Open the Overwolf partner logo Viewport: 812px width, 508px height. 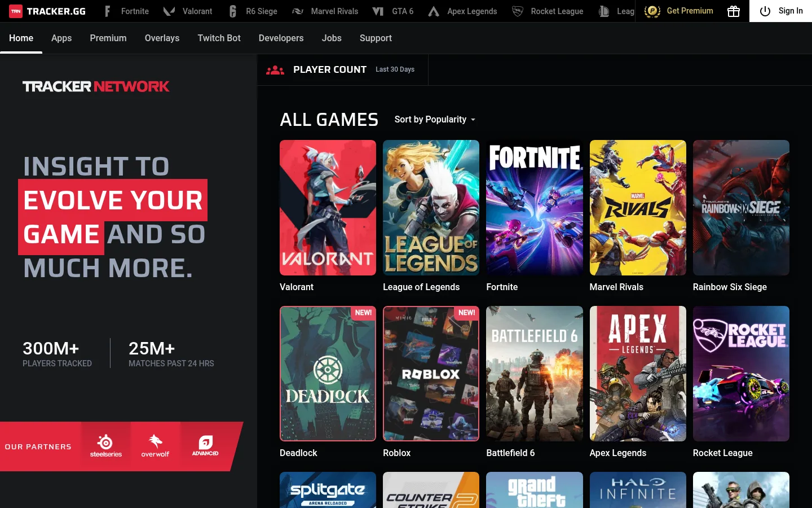click(x=155, y=446)
